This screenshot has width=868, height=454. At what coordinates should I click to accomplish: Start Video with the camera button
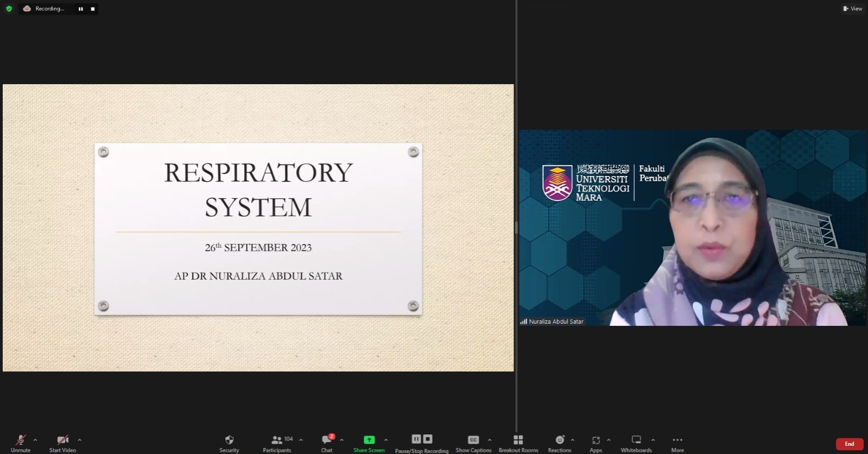coord(62,440)
